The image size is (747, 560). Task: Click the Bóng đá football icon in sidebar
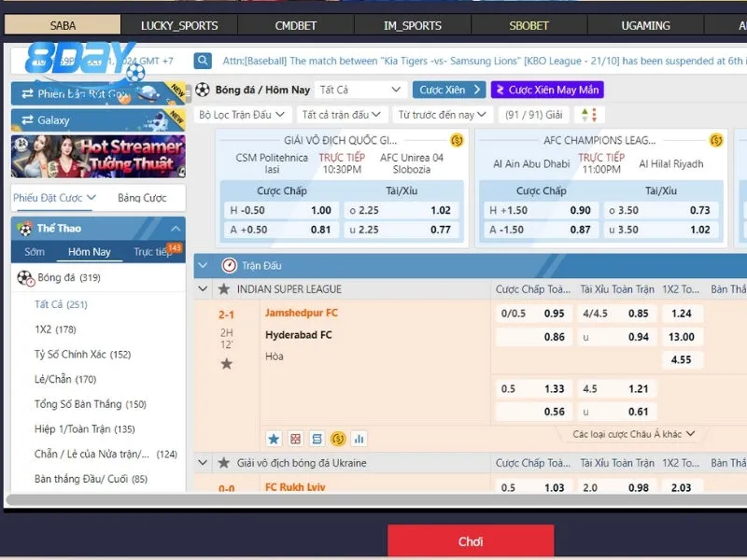(26, 278)
